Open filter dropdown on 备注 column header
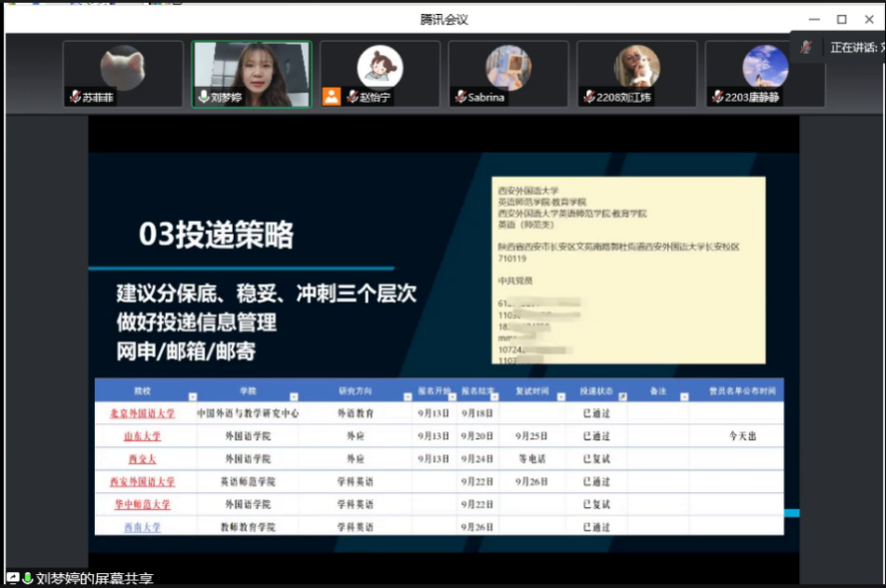Screen dimensions: 886x588 click(682, 396)
